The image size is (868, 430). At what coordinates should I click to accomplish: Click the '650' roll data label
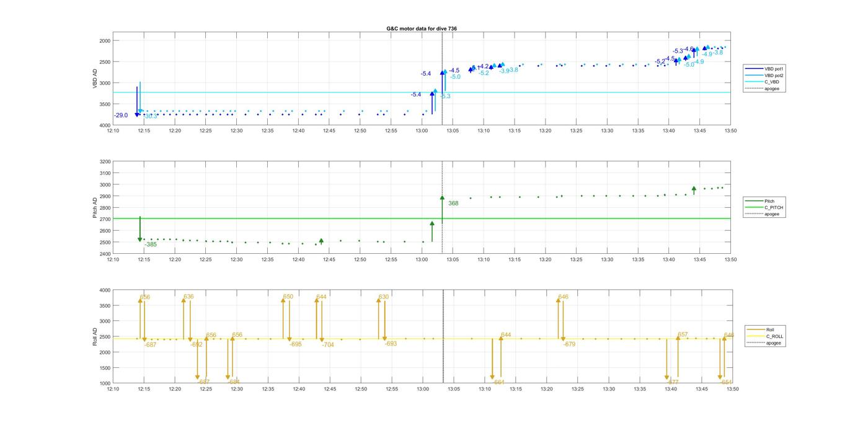coord(288,297)
